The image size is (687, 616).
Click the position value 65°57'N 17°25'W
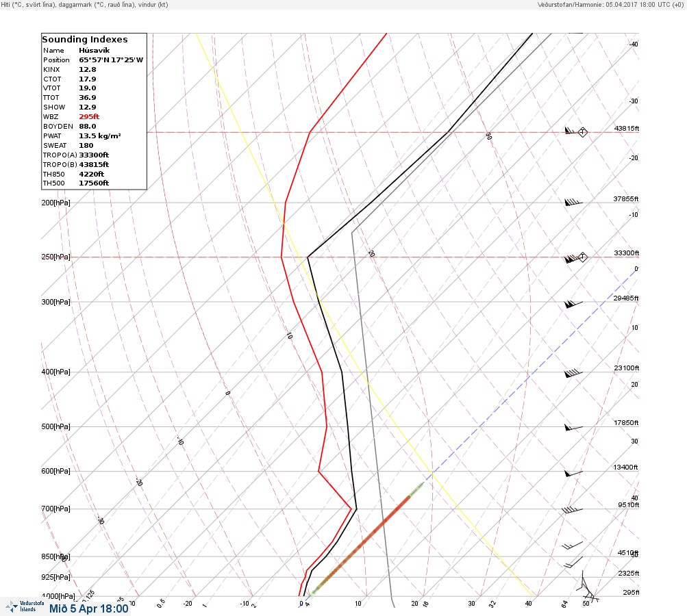coord(111,60)
